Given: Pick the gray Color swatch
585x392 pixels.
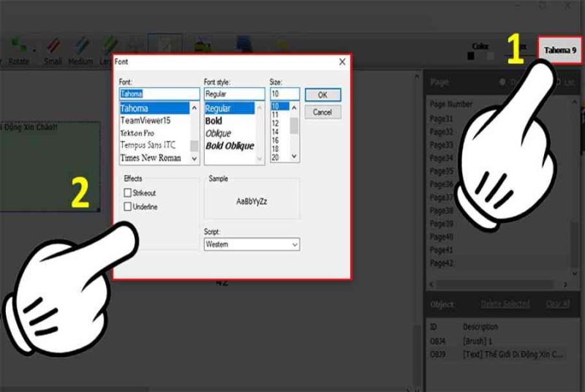Looking at the screenshot, I should click(490, 56).
